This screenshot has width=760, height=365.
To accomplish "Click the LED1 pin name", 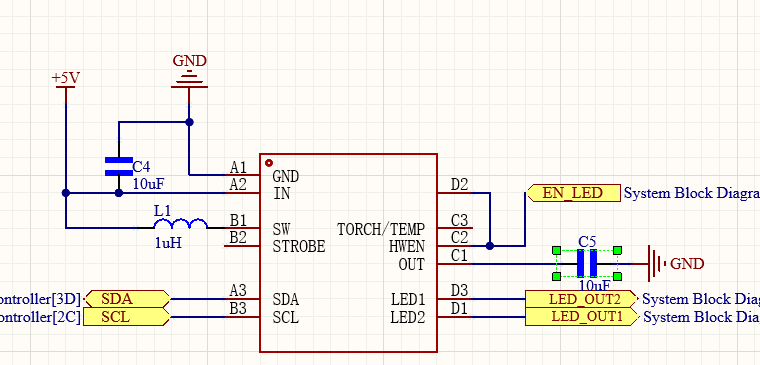I will pos(408,300).
